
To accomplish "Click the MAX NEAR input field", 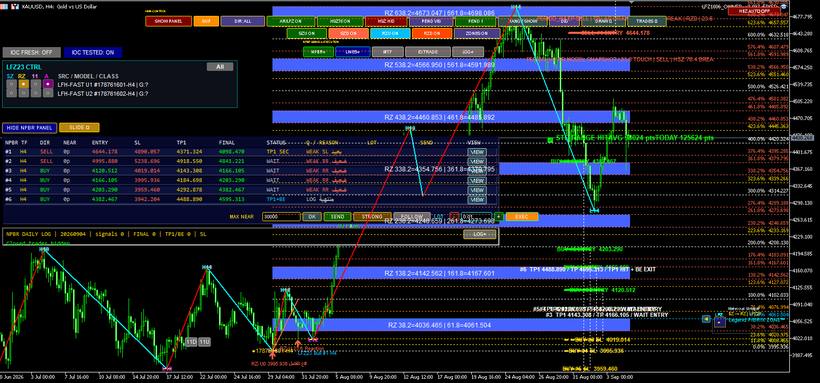I will 281,217.
